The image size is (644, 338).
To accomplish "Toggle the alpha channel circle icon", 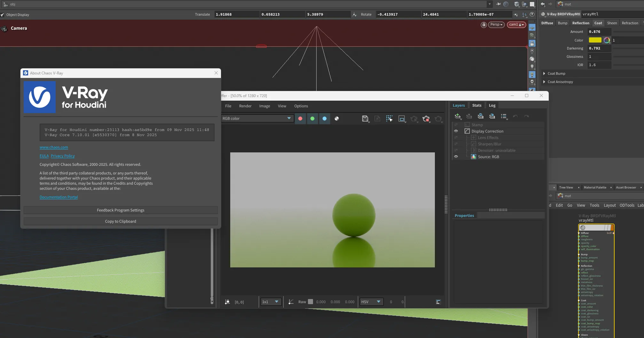I will coord(337,119).
